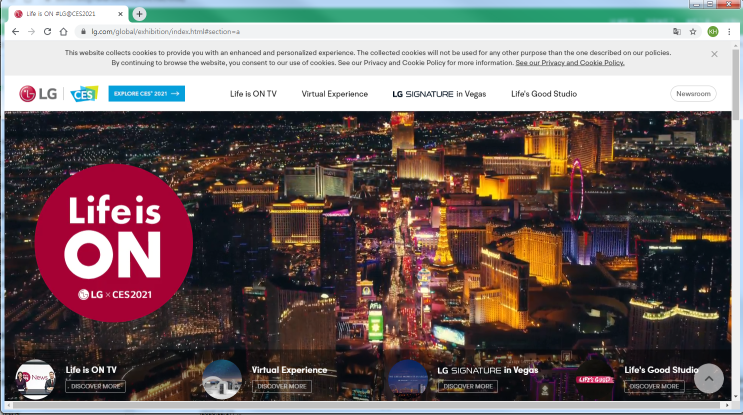Viewport: 743px width, 415px height.
Task: Click the translate page icon
Action: [677, 31]
